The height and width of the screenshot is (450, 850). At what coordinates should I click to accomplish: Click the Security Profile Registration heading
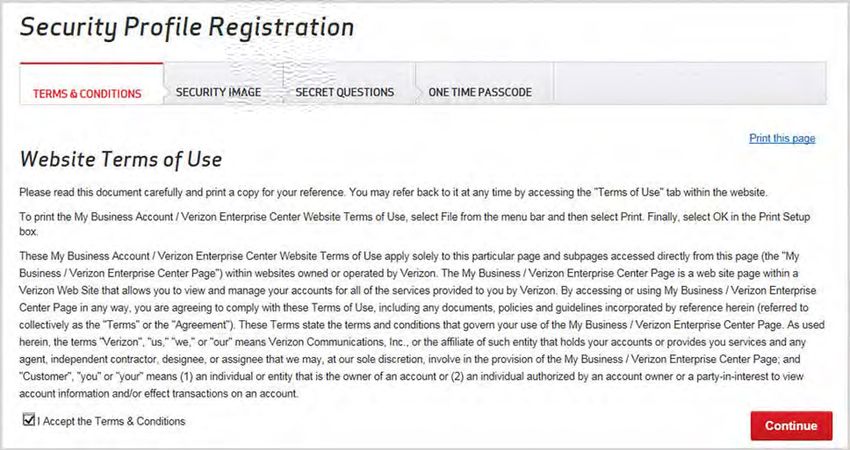coord(187,28)
